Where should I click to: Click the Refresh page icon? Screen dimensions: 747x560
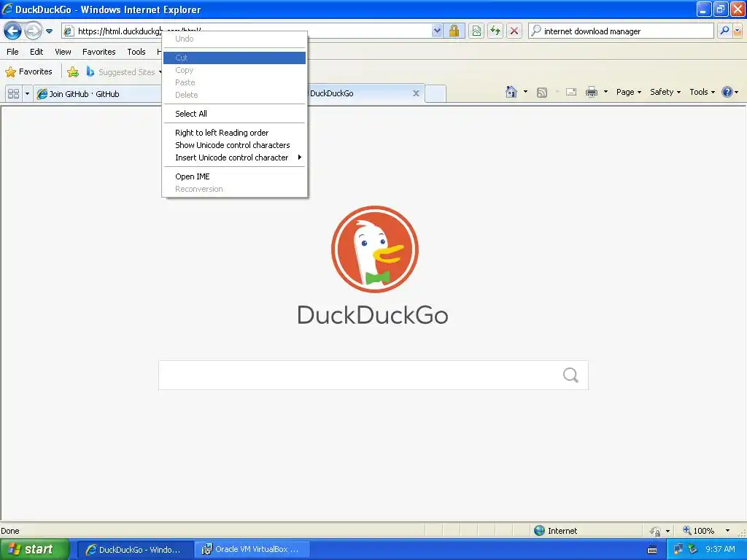[x=495, y=31]
